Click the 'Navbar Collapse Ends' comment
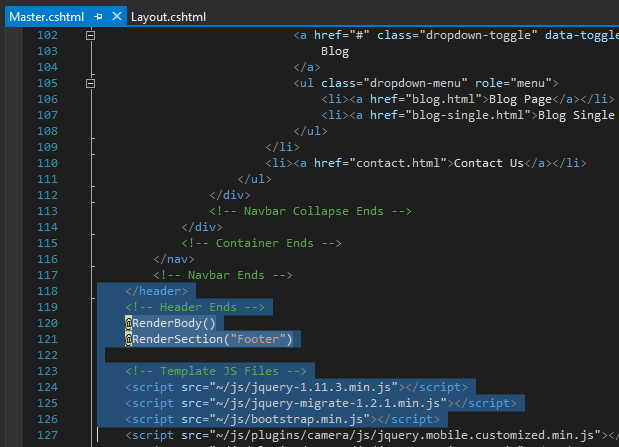 tap(310, 211)
